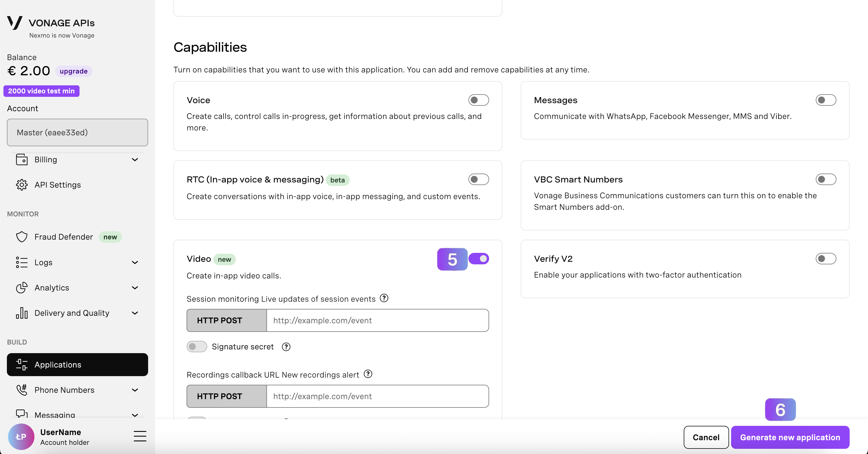Screen dimensions: 868x454
Task: Open the API Settings gear icon
Action: (22, 185)
